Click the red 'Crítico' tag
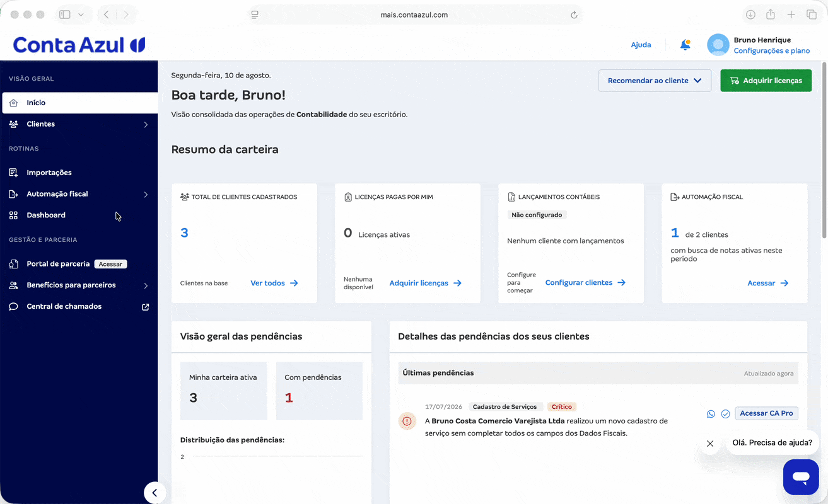 click(x=562, y=407)
